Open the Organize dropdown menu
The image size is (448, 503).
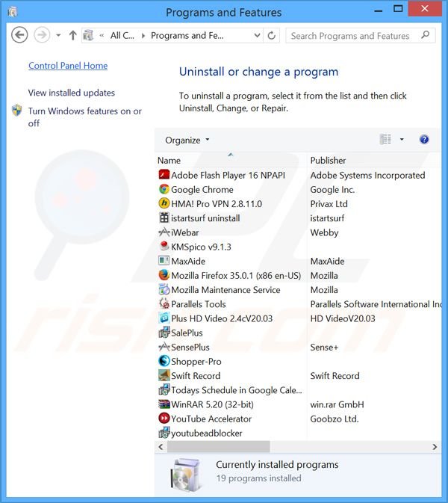187,141
